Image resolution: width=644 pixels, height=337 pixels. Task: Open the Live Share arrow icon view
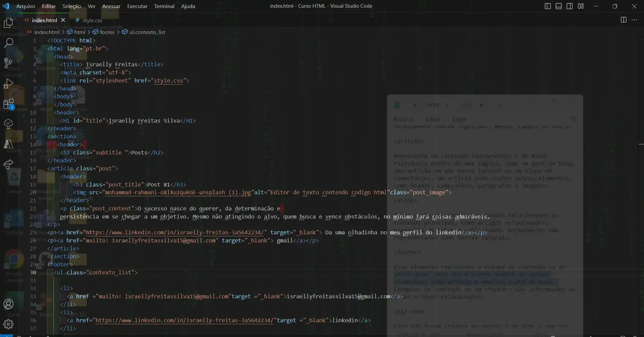coord(8,164)
